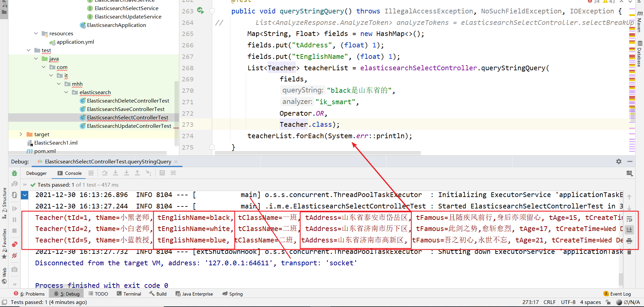Collapse the elasticsearch test package
Viewport: 644px width, 307px height.
(x=66, y=92)
